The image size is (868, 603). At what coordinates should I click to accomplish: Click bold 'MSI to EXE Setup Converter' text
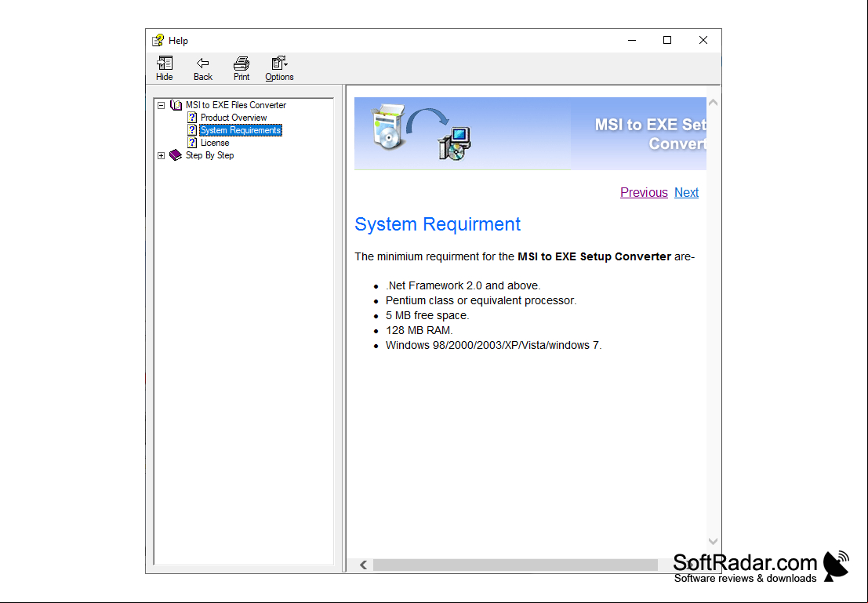(x=594, y=256)
